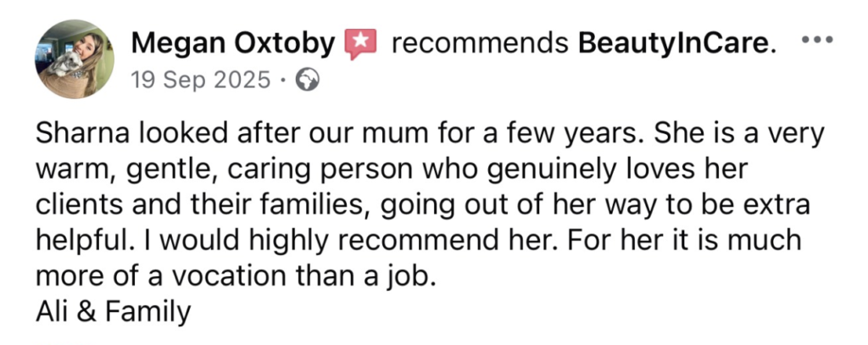Viewport: 868px width, 345px height.
Task: Open Megan Oxtoby's profile picture
Action: [75, 59]
